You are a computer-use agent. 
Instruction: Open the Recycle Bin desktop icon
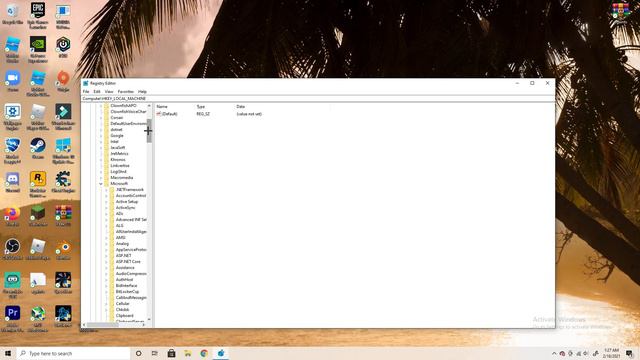(x=12, y=15)
